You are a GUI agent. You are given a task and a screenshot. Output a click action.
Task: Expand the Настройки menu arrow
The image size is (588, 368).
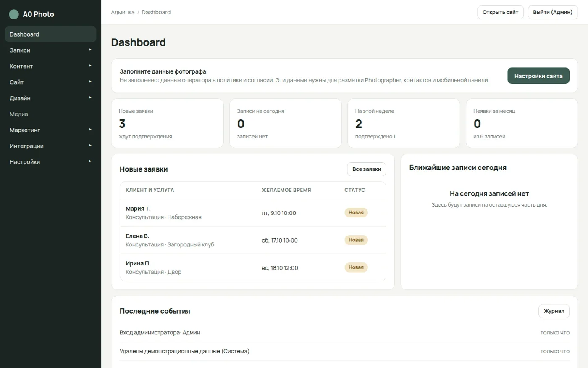(x=90, y=162)
